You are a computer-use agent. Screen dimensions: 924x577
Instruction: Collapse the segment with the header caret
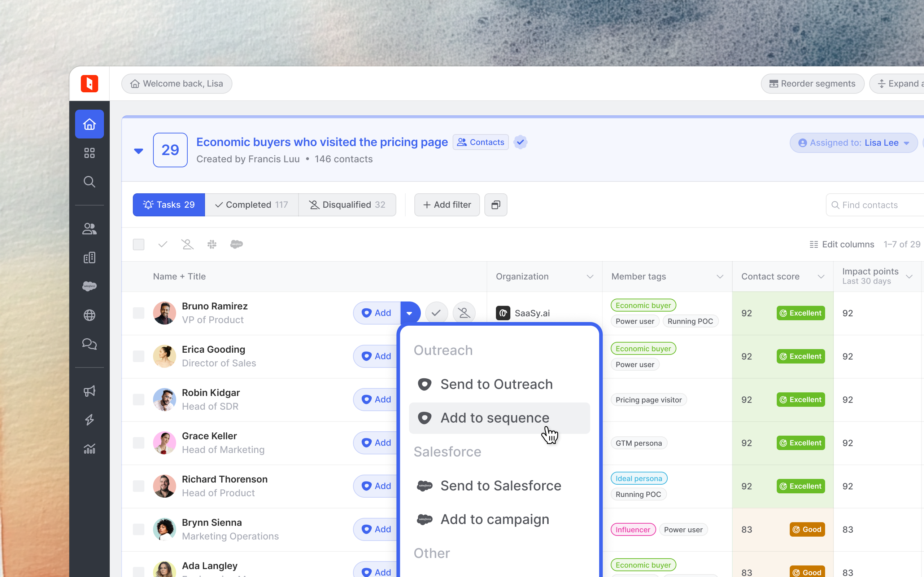tap(139, 151)
